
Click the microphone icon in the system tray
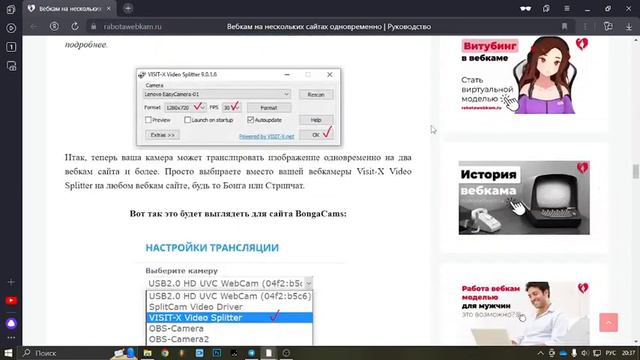(x=574, y=353)
